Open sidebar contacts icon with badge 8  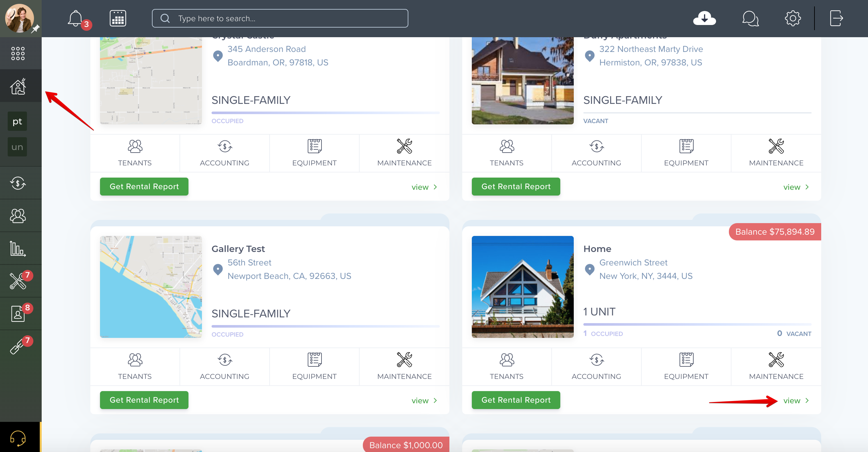tap(18, 314)
